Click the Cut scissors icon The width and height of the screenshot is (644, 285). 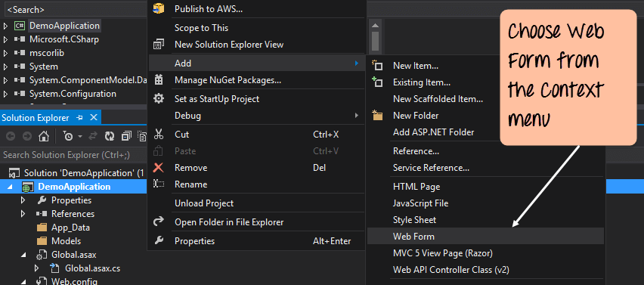(x=159, y=135)
